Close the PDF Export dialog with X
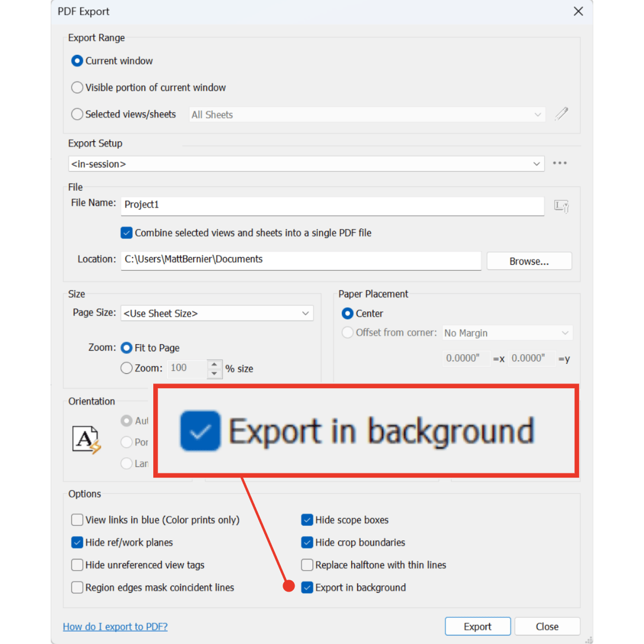Viewport: 644px width, 644px height. (x=578, y=11)
